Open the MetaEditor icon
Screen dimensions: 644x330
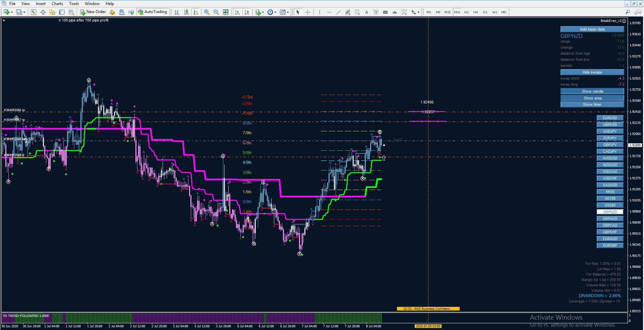112,12
